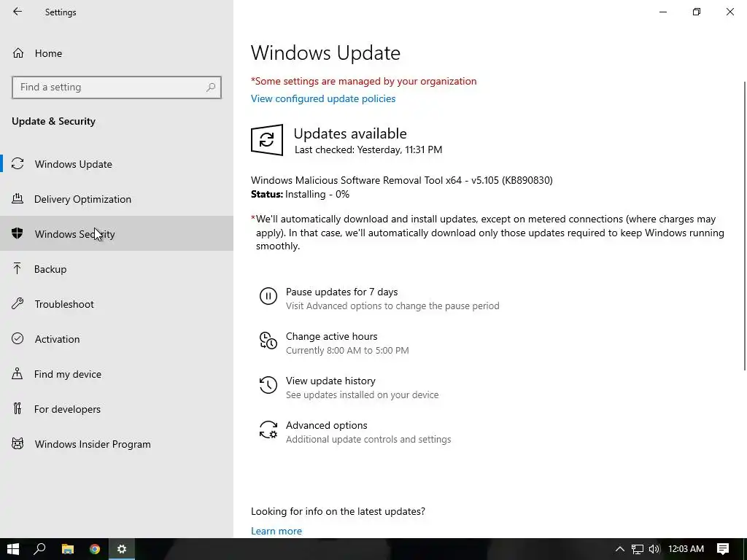Click the Windows Insider Program cat icon
747x560 pixels.
(18, 444)
